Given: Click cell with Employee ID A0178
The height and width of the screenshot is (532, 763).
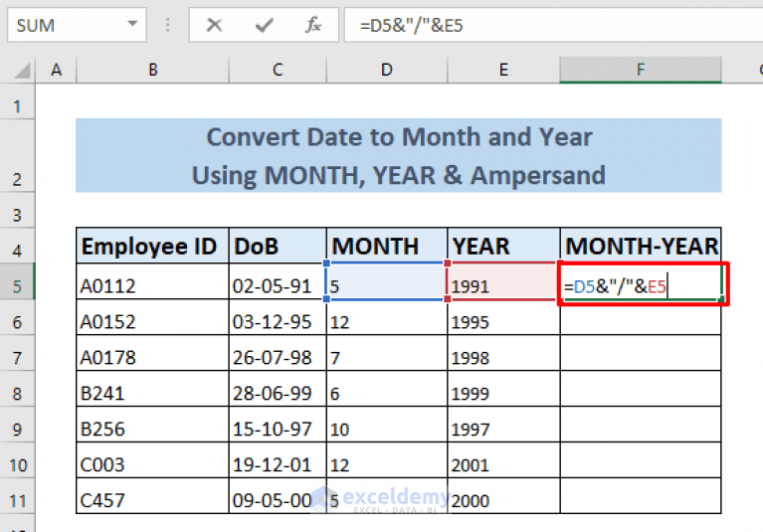Looking at the screenshot, I should (152, 353).
